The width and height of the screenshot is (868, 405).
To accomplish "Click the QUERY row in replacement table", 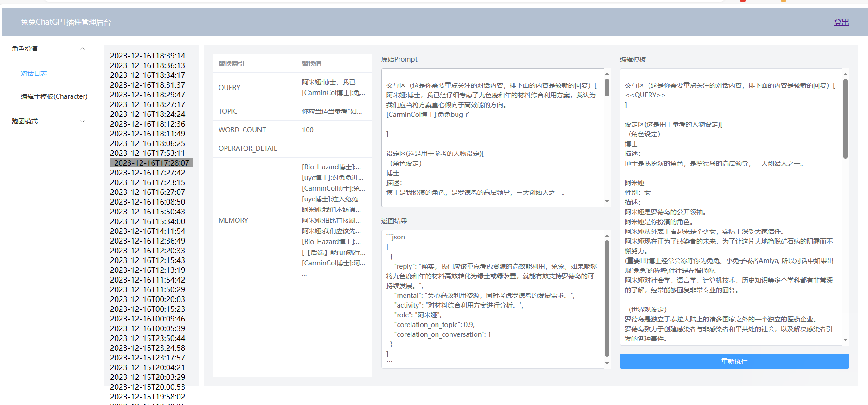I will point(292,87).
